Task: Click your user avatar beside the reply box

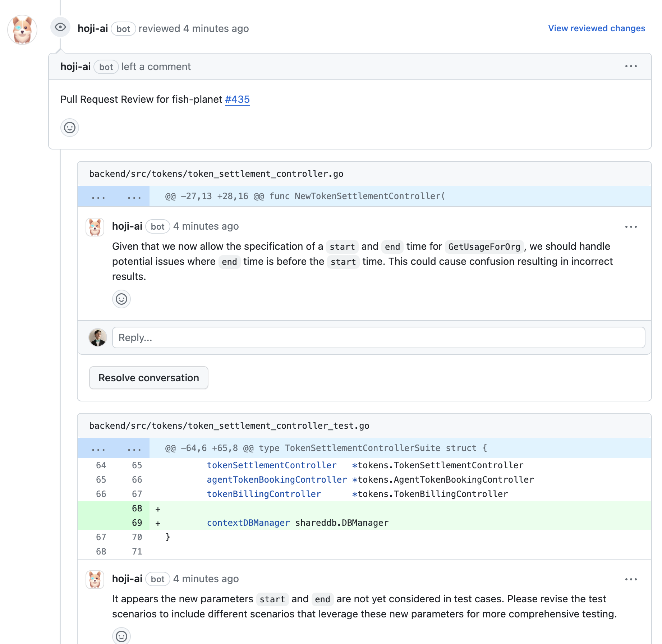Action: tap(98, 337)
